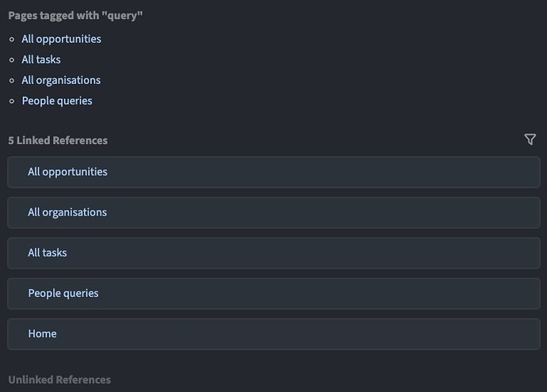The height and width of the screenshot is (392, 547).
Task: Open All opportunities in Linked References
Action: click(67, 172)
